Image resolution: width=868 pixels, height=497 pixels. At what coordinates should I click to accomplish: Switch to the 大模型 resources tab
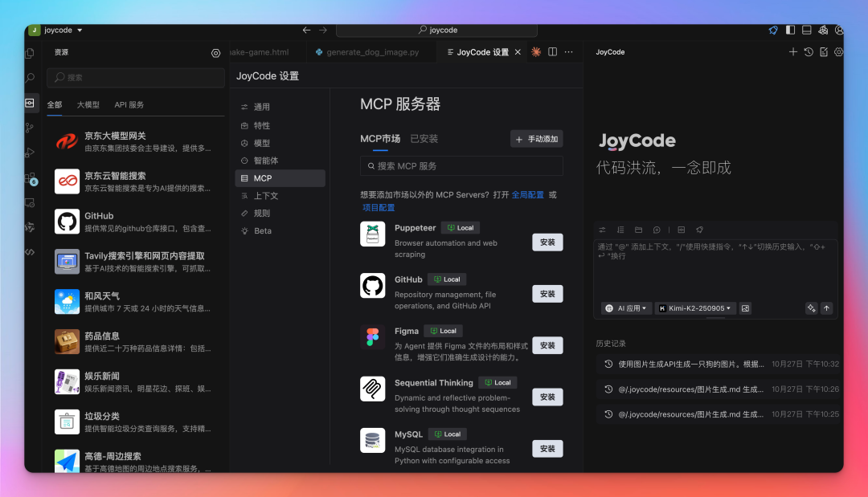point(88,105)
